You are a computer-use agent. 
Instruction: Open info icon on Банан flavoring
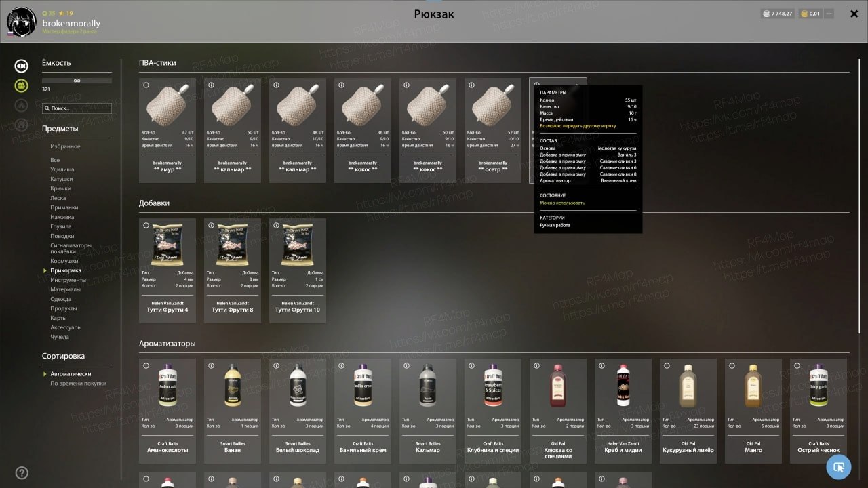pyautogui.click(x=211, y=366)
